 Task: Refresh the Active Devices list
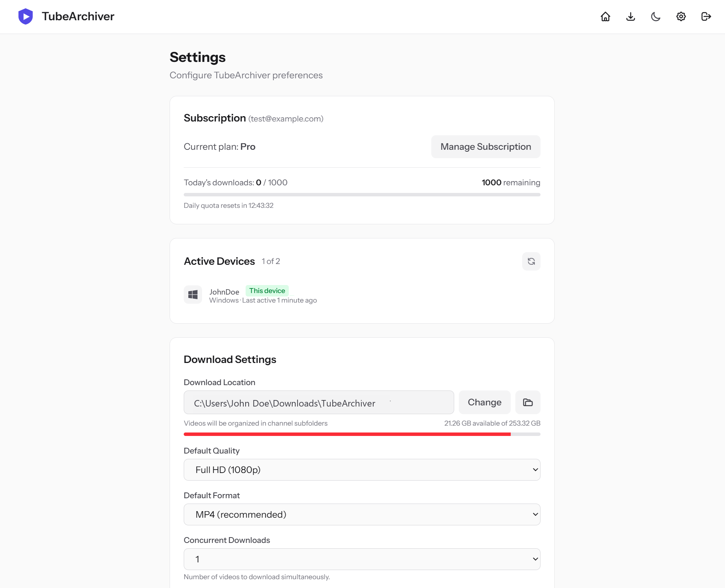pos(531,261)
